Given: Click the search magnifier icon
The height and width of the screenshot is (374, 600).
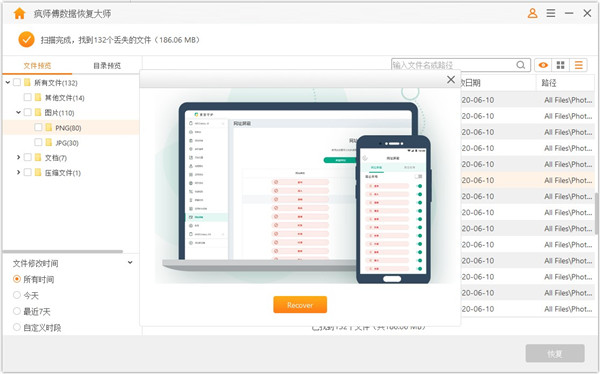Looking at the screenshot, I should click(x=520, y=65).
